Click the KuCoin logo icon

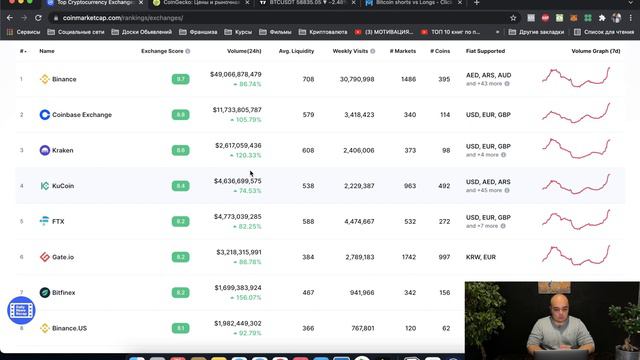click(44, 186)
